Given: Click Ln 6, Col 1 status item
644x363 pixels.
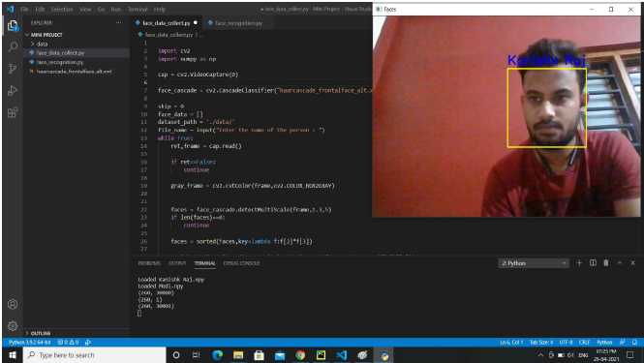Looking at the screenshot, I should [511, 342].
